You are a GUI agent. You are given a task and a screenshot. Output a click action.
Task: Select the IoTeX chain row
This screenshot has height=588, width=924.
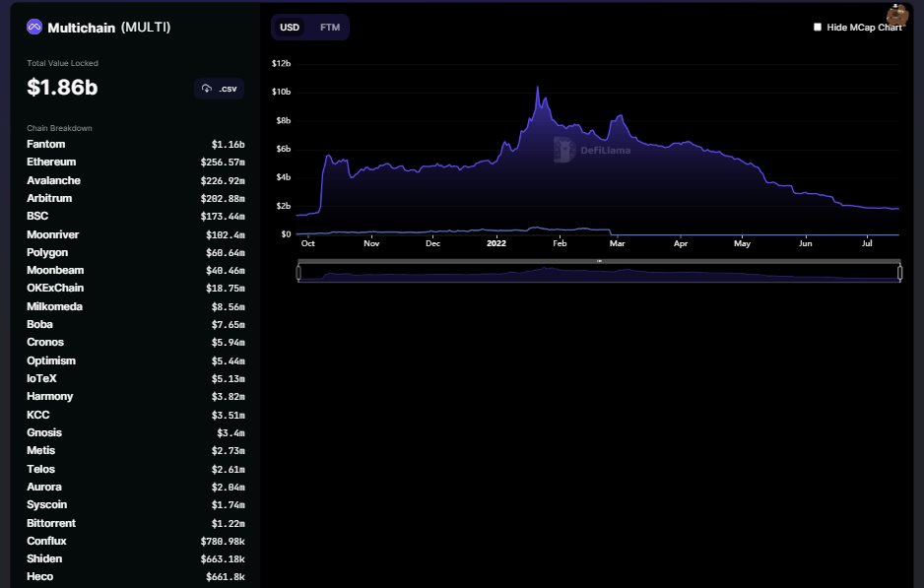pyautogui.click(x=136, y=379)
